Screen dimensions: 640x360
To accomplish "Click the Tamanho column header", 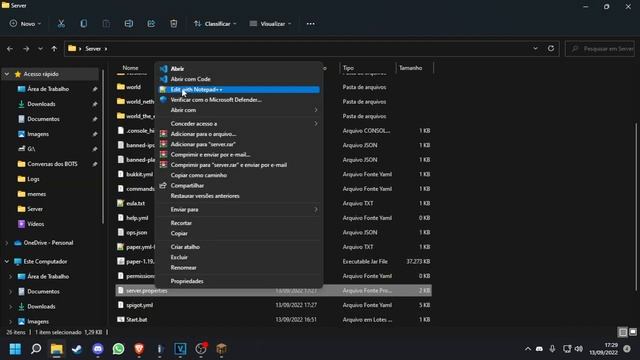I will (x=411, y=68).
